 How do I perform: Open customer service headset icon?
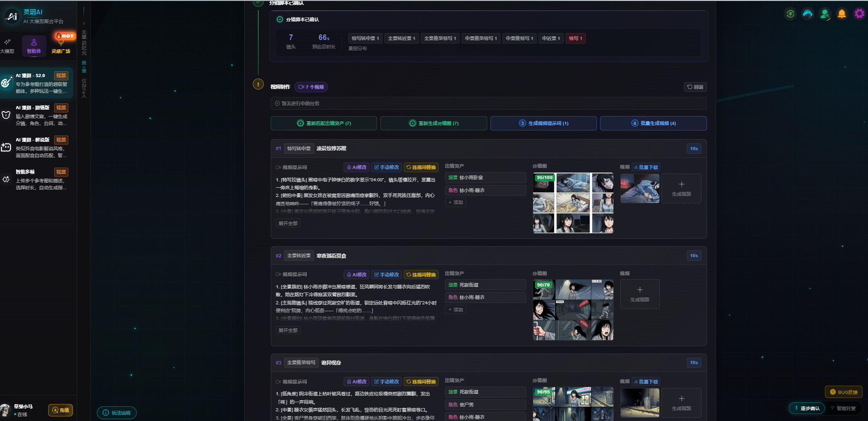tap(807, 13)
